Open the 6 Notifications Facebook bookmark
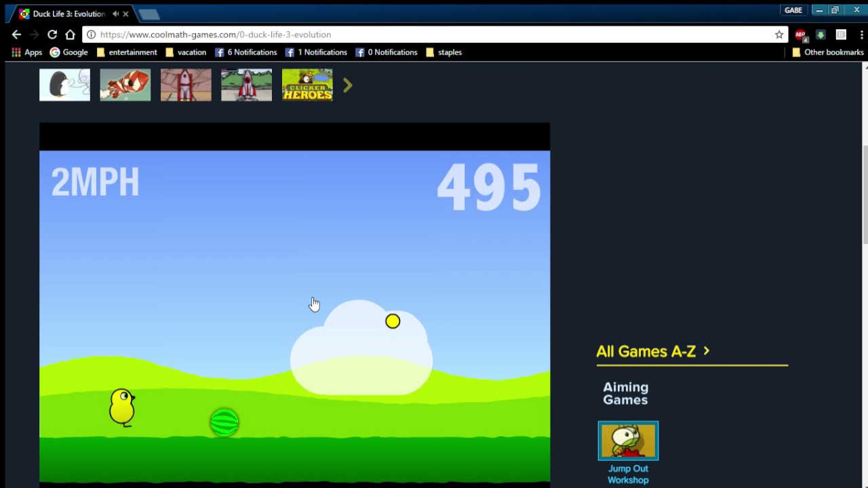868x488 pixels. [x=245, y=52]
